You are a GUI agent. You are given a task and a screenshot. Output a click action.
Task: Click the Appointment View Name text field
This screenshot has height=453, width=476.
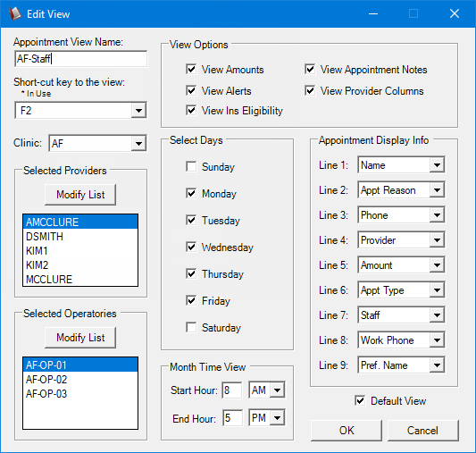tap(80, 59)
